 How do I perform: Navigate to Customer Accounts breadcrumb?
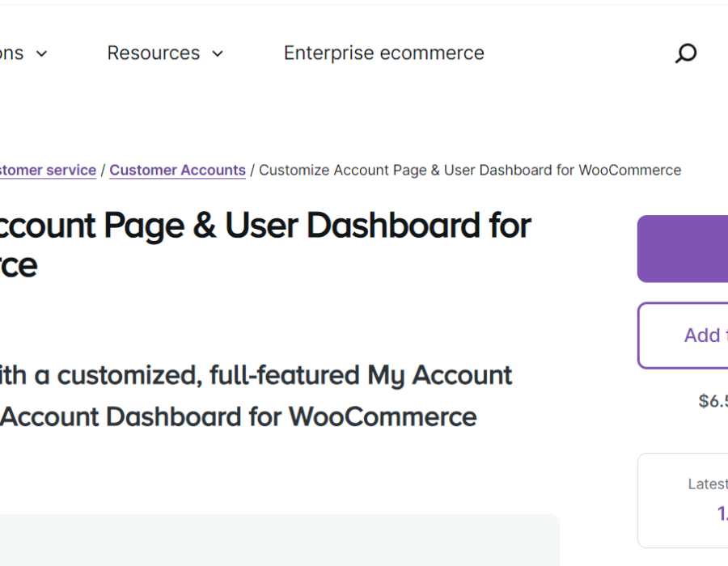click(x=177, y=171)
